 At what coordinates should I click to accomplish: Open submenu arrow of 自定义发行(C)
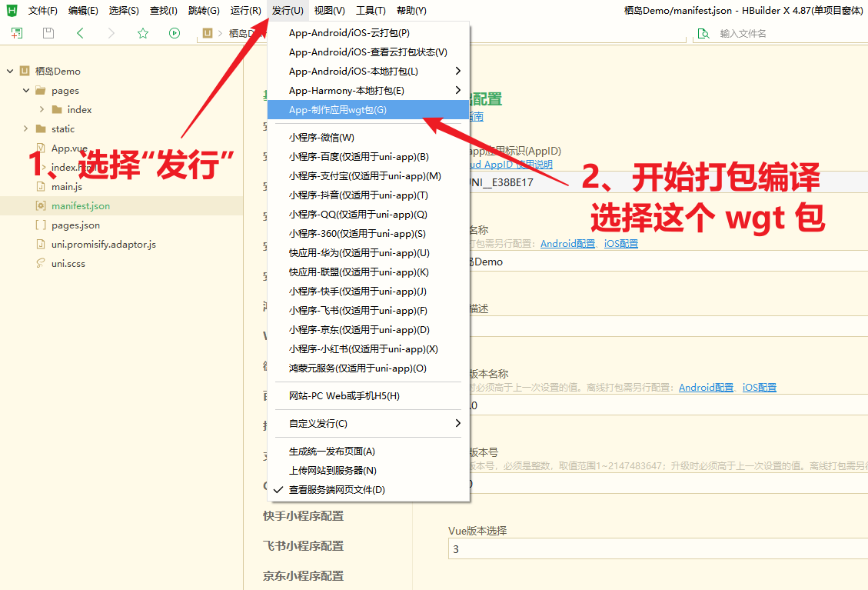457,423
